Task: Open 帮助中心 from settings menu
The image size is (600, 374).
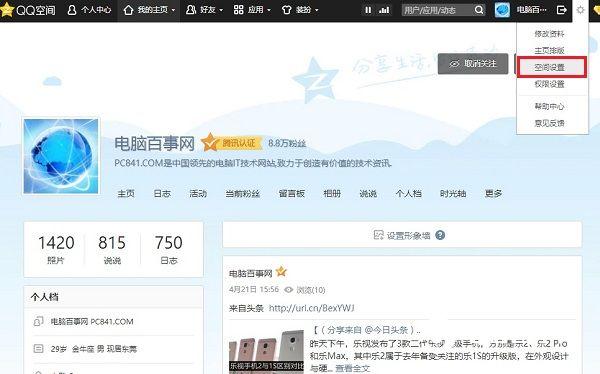Action: tap(549, 106)
